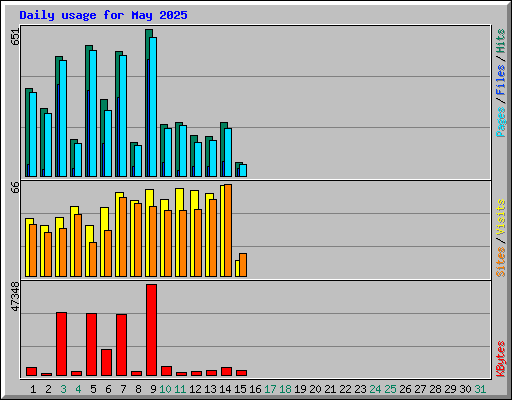
Task: Click the orange Sites bar for day 5
Action: click(x=93, y=259)
